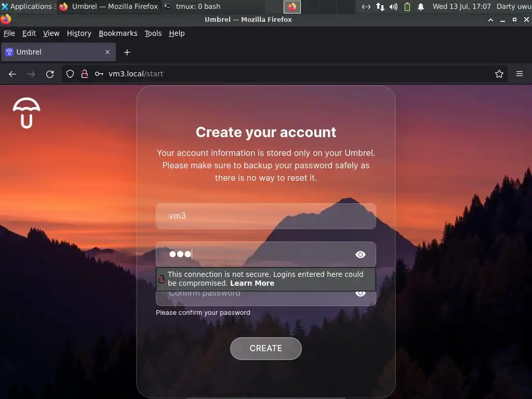The image size is (532, 399).
Task: Click the insecure connection padlock icon
Action: click(x=85, y=74)
